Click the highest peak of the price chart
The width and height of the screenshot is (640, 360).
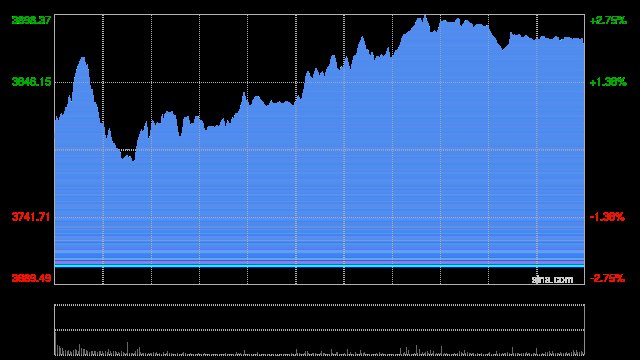tap(425, 16)
